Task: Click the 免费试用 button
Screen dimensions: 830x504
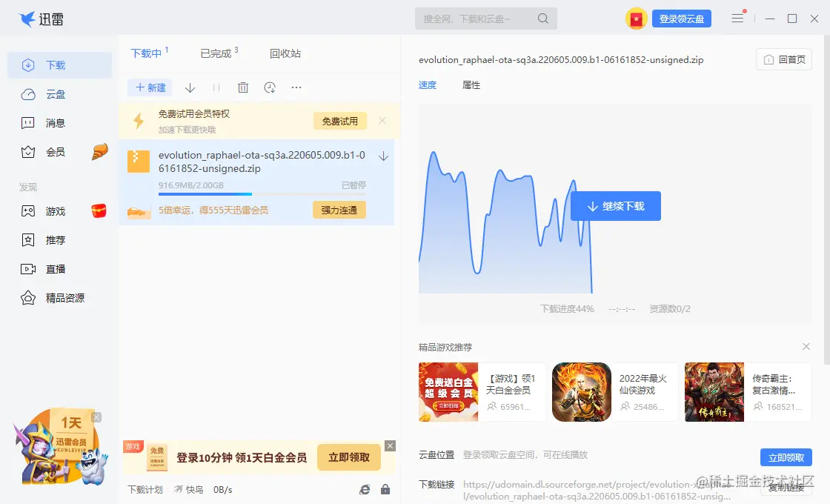Action: 340,122
